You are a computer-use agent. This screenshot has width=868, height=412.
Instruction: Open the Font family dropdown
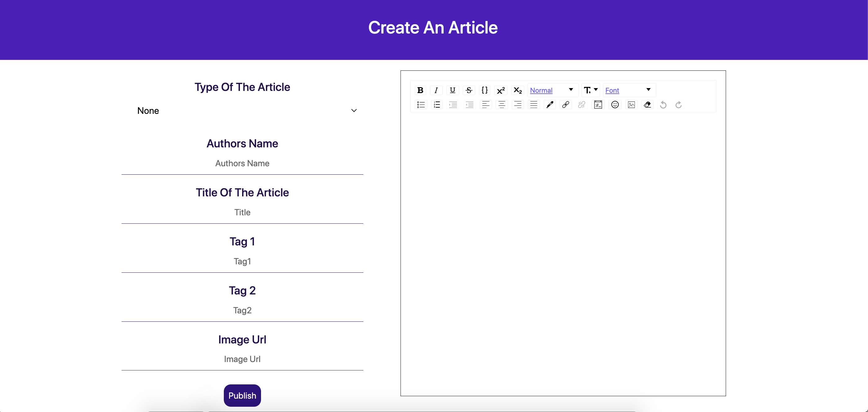(x=629, y=90)
